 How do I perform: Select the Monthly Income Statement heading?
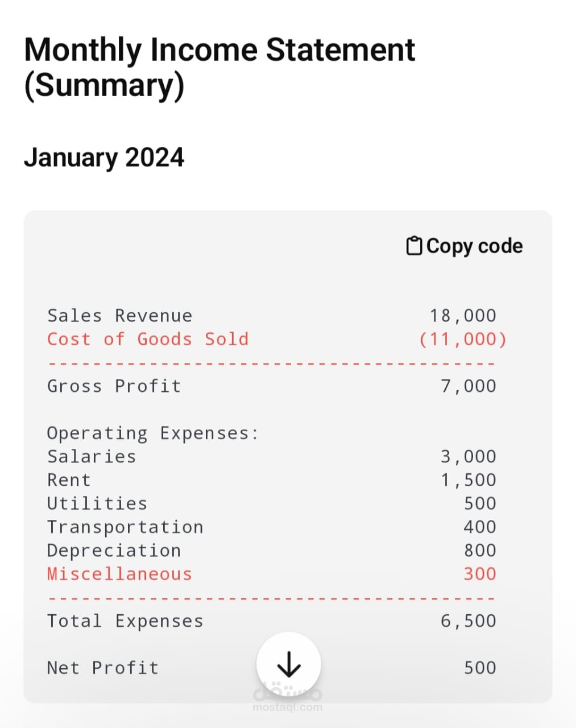click(219, 67)
